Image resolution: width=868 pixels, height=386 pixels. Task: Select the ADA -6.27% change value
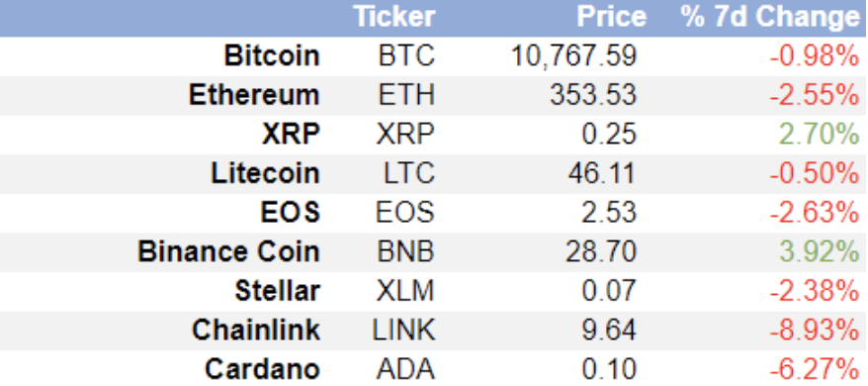click(x=815, y=369)
